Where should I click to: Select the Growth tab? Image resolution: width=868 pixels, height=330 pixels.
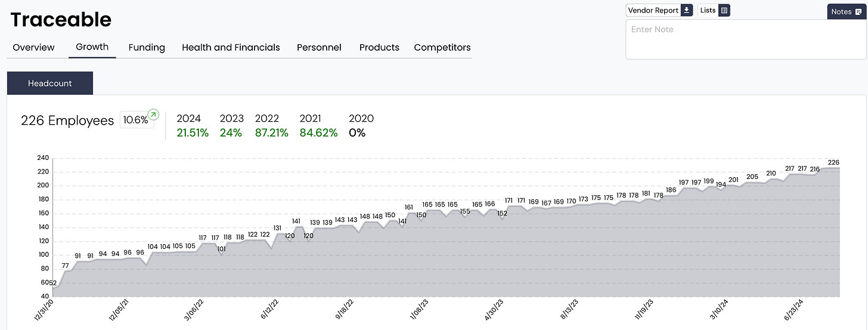pyautogui.click(x=92, y=47)
